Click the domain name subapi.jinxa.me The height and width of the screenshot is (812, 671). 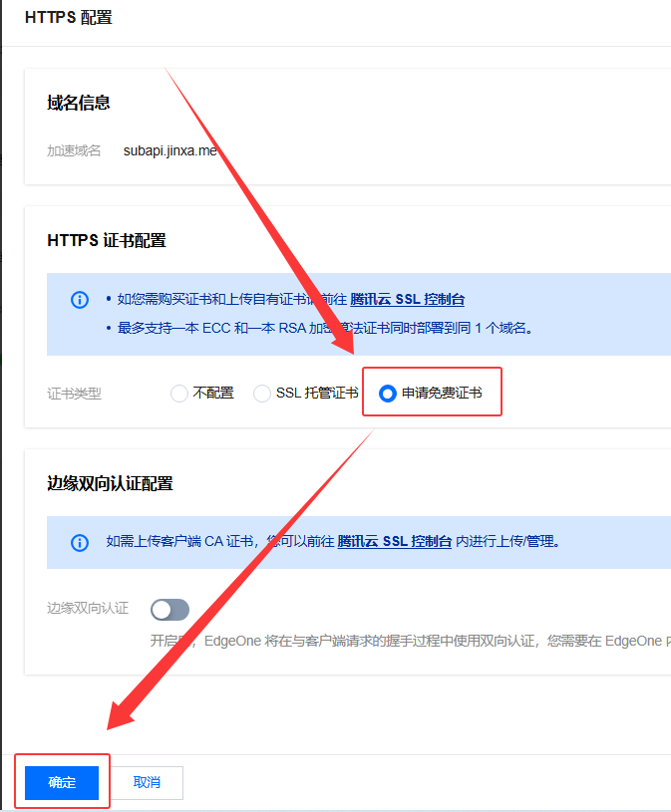[x=169, y=151]
